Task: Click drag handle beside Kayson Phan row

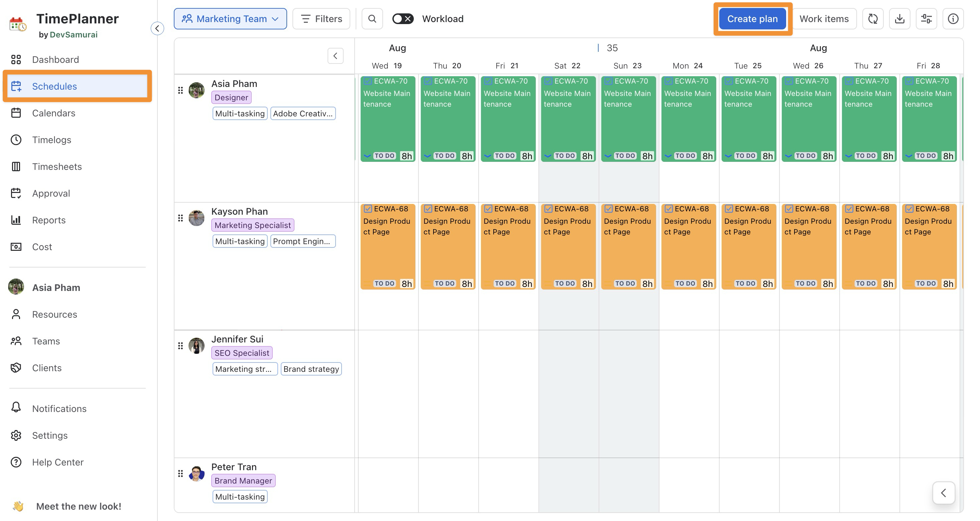Action: pyautogui.click(x=180, y=218)
